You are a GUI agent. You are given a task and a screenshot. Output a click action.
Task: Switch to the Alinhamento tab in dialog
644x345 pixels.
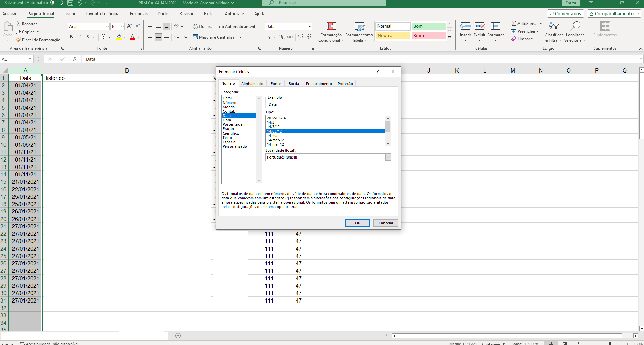coord(252,84)
